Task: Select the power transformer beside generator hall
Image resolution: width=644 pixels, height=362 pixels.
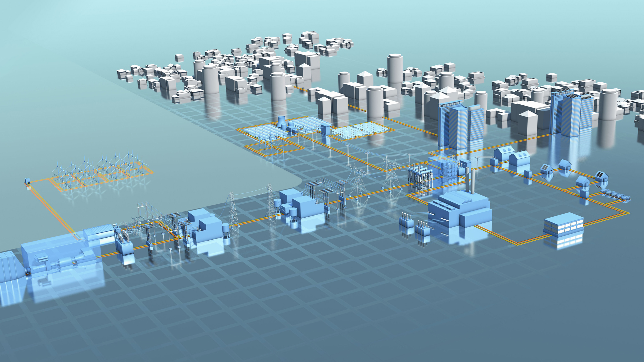Action: [x=124, y=243]
